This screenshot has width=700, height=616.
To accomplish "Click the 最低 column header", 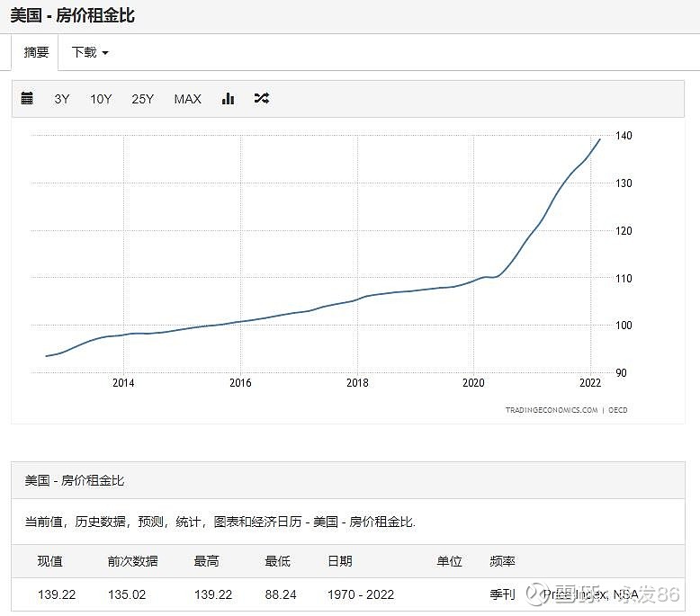I will point(277,561).
